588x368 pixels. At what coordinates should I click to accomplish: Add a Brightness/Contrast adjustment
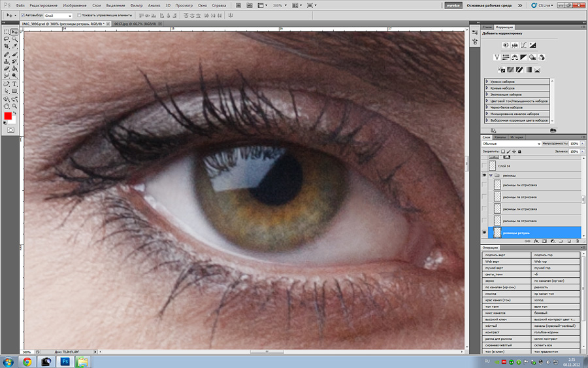click(x=506, y=45)
